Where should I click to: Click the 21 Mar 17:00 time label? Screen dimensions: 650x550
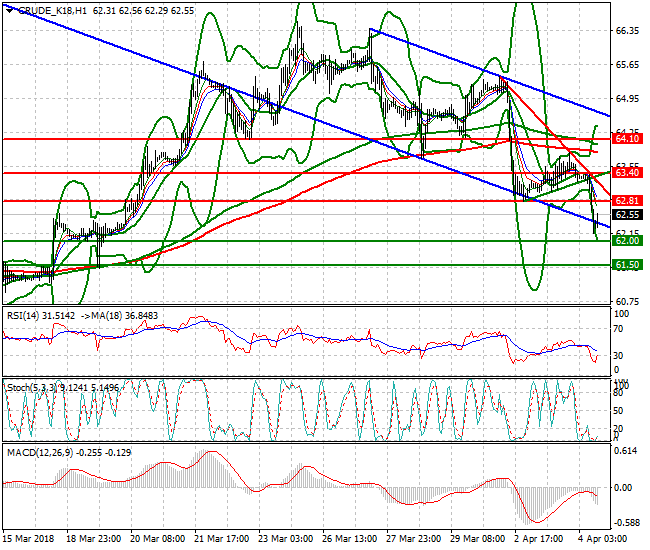point(221,539)
